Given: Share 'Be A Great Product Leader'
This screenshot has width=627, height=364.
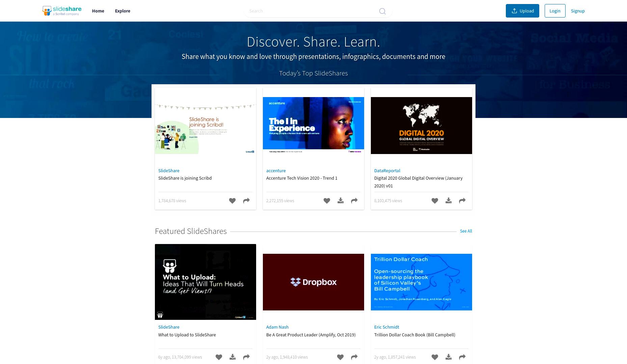Looking at the screenshot, I should tap(354, 357).
